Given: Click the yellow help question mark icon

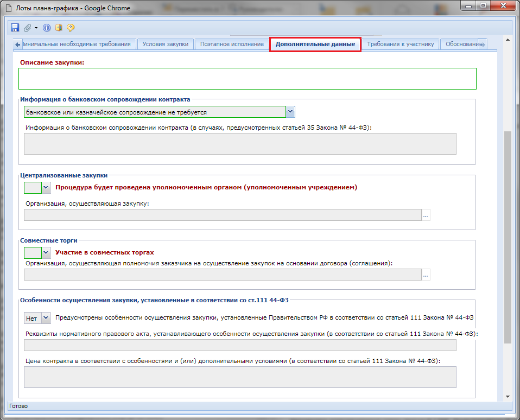Looking at the screenshot, I should [x=71, y=28].
